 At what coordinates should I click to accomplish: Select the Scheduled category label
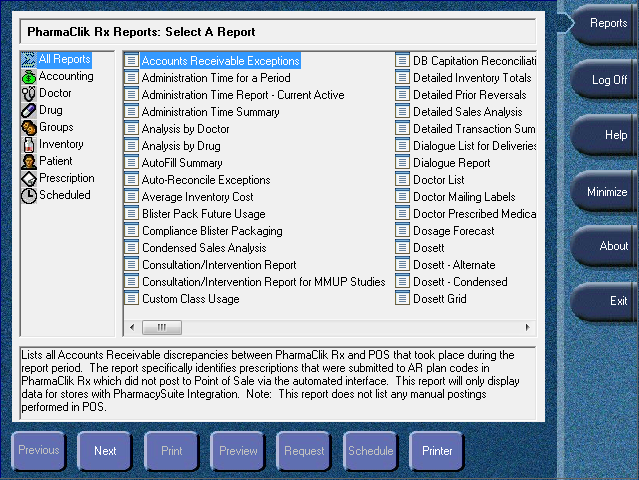(x=65, y=195)
